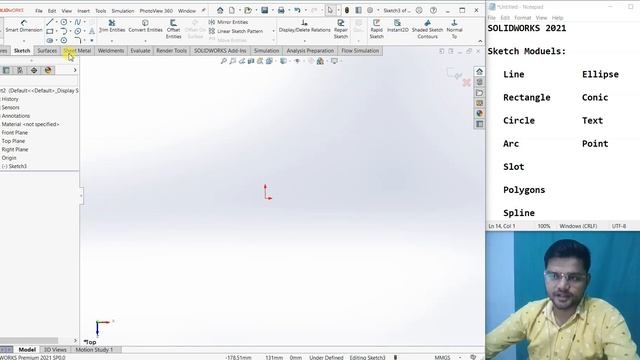The height and width of the screenshot is (360, 640).
Task: Open the Appearances task pane icon
Action: point(480,113)
